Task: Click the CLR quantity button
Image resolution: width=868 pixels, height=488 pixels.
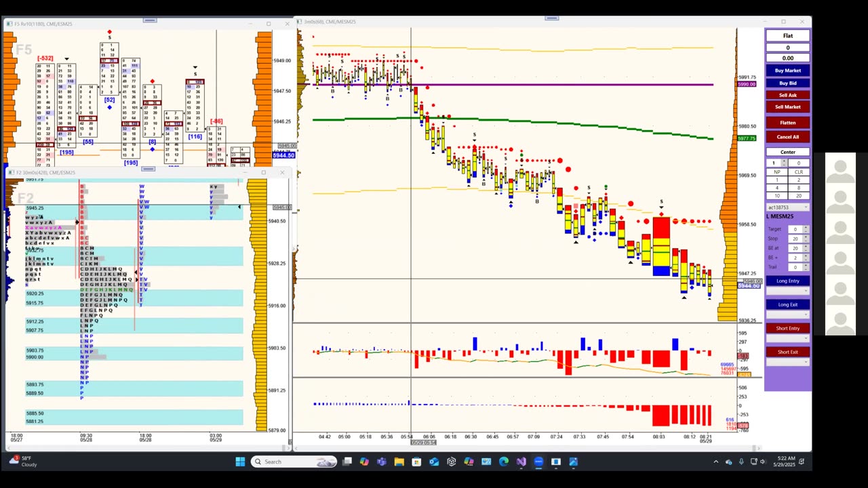Action: tap(799, 172)
